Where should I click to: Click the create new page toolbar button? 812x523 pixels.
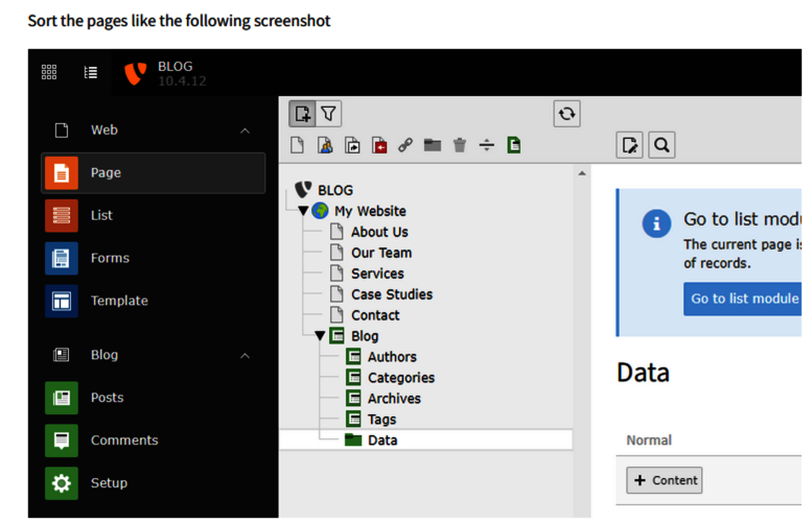point(302,114)
